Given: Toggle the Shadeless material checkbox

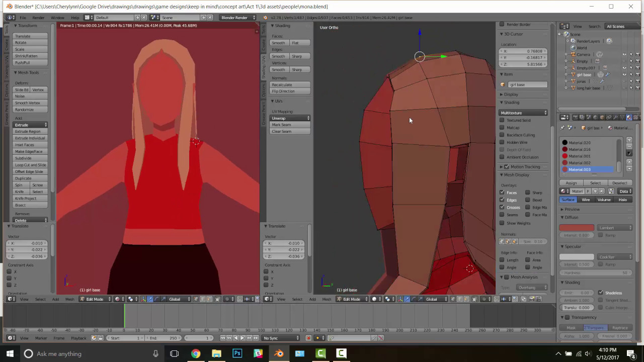Looking at the screenshot, I should [601, 293].
